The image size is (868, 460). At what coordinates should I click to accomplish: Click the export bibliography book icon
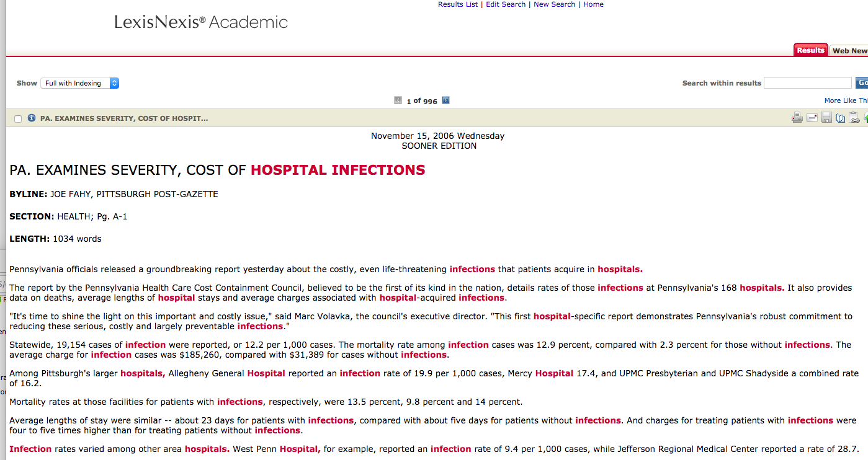[x=841, y=118]
